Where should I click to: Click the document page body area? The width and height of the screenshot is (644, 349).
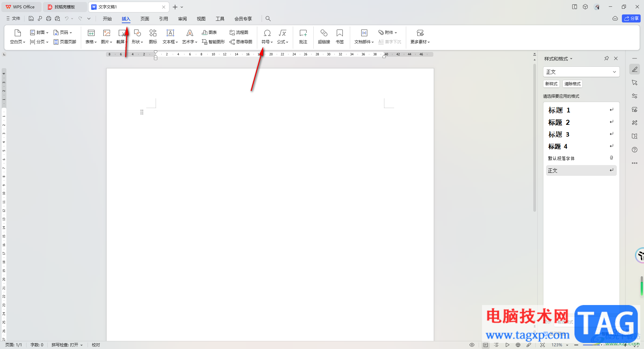click(270, 205)
